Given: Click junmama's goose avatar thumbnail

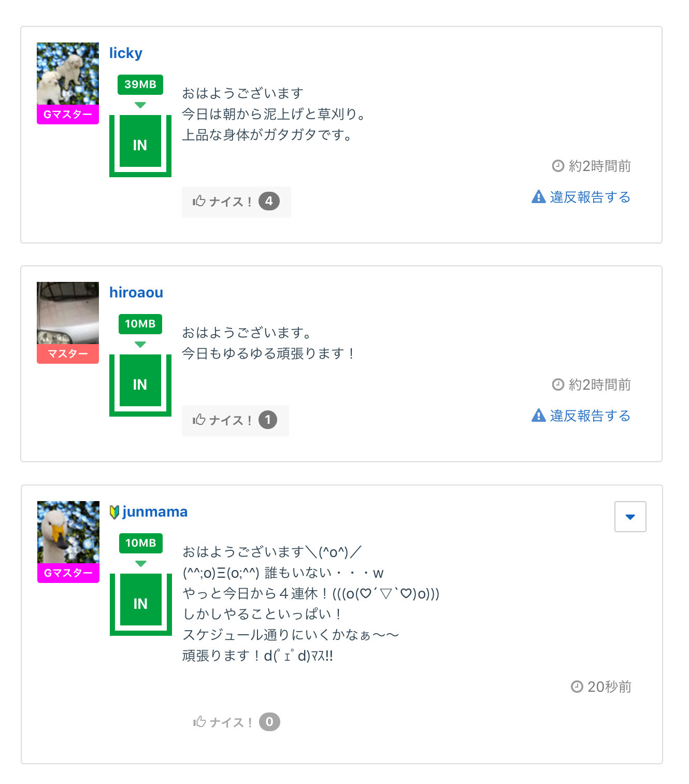Looking at the screenshot, I should click(68, 532).
